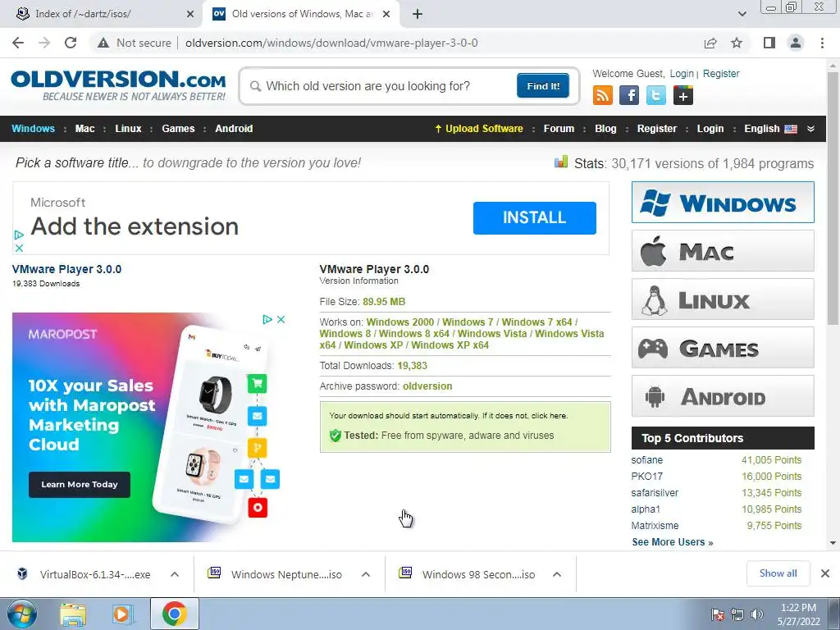Click the Facebook icon
Image resolution: width=840 pixels, height=630 pixels.
point(629,95)
